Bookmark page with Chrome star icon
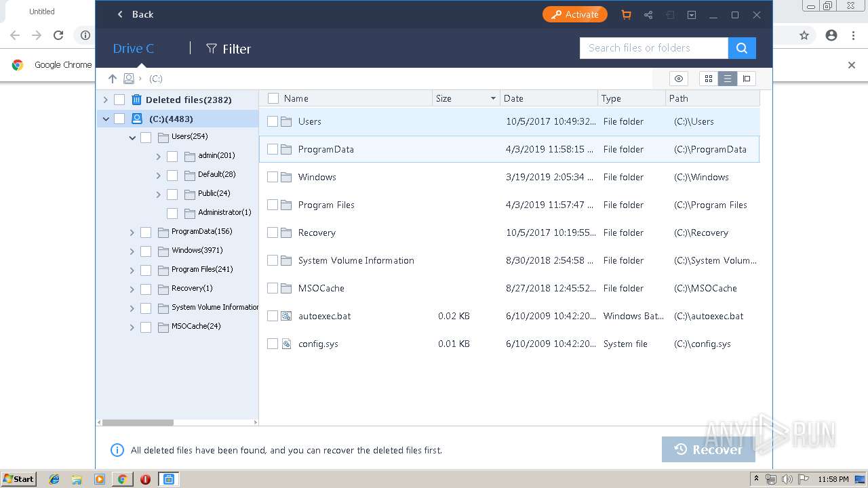 [x=804, y=35]
